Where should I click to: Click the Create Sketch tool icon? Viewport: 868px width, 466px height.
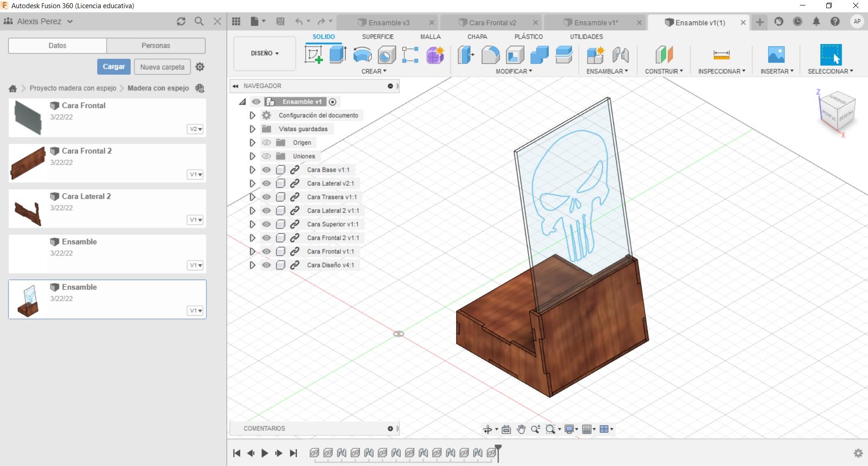pos(314,55)
